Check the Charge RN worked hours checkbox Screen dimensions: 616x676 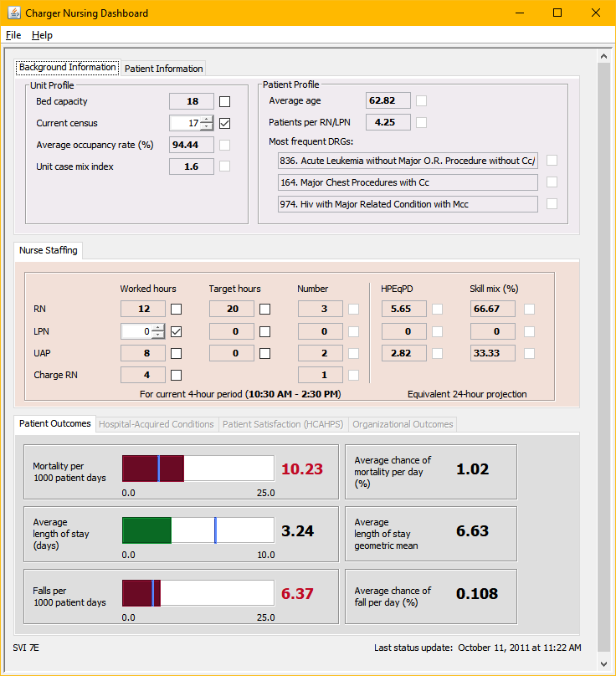pyautogui.click(x=177, y=375)
